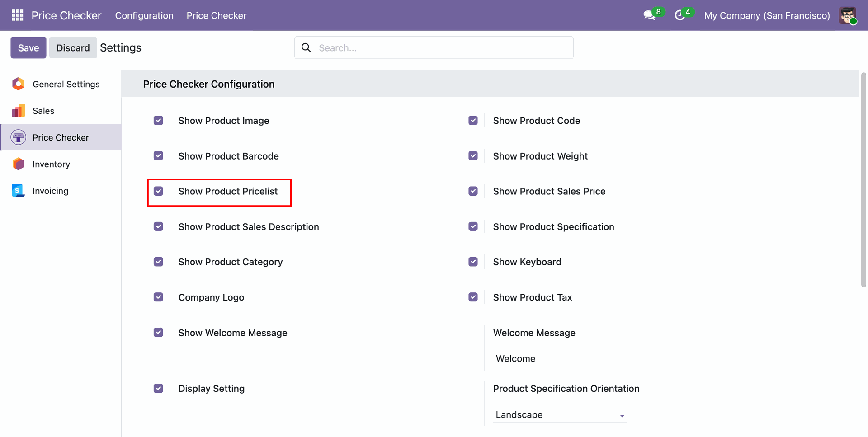Open the Configuration menu

click(144, 15)
